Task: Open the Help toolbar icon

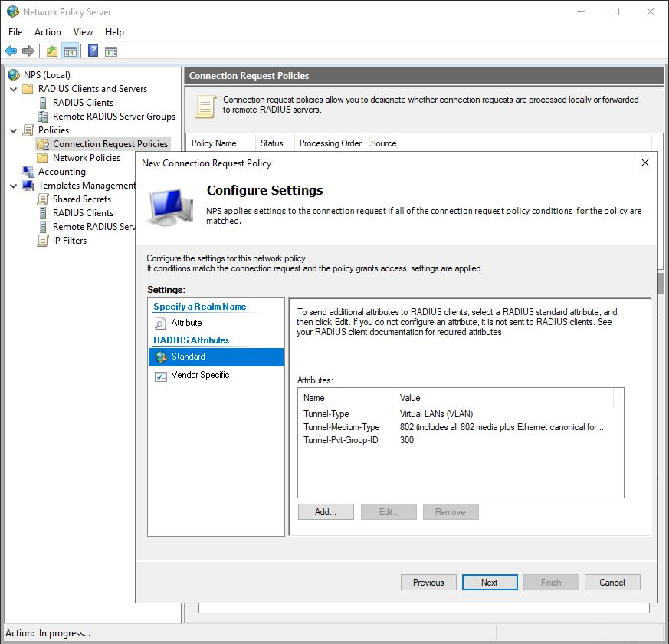Action: click(93, 51)
